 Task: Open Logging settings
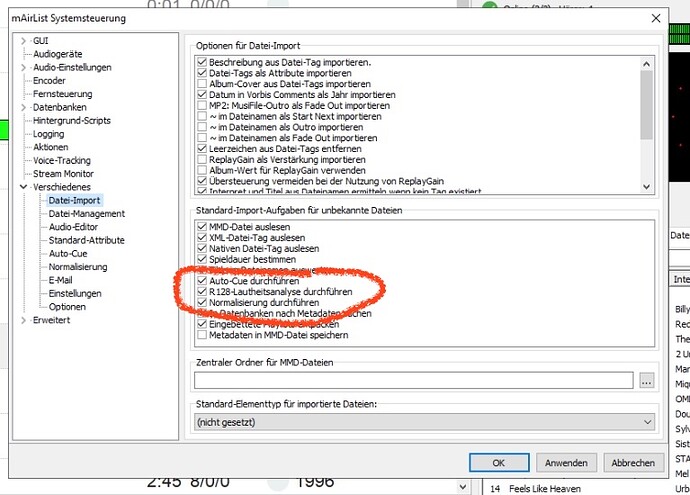pos(48,134)
